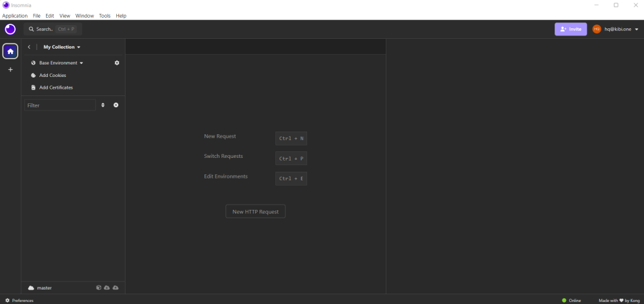Open the sort order selector next to Filter

coord(103,105)
